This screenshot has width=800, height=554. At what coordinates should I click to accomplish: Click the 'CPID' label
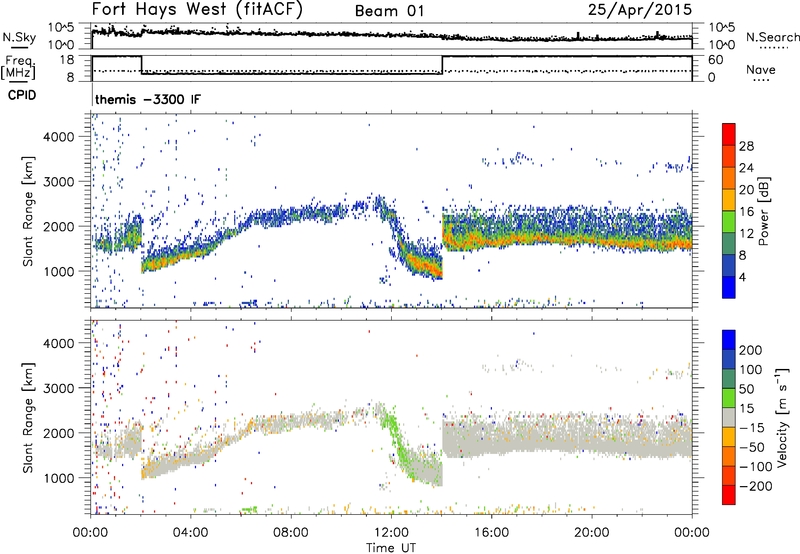pos(22,95)
